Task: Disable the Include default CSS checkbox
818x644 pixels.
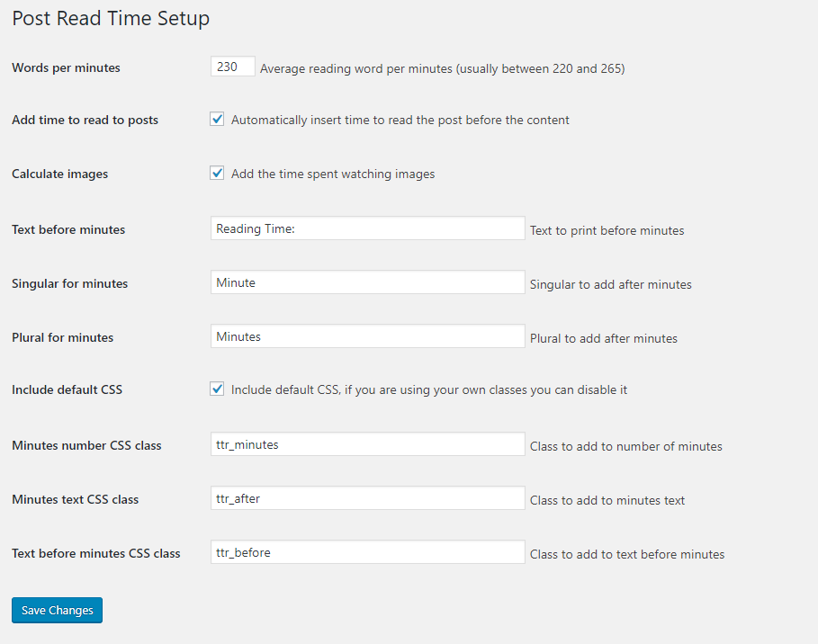Action: 217,389
